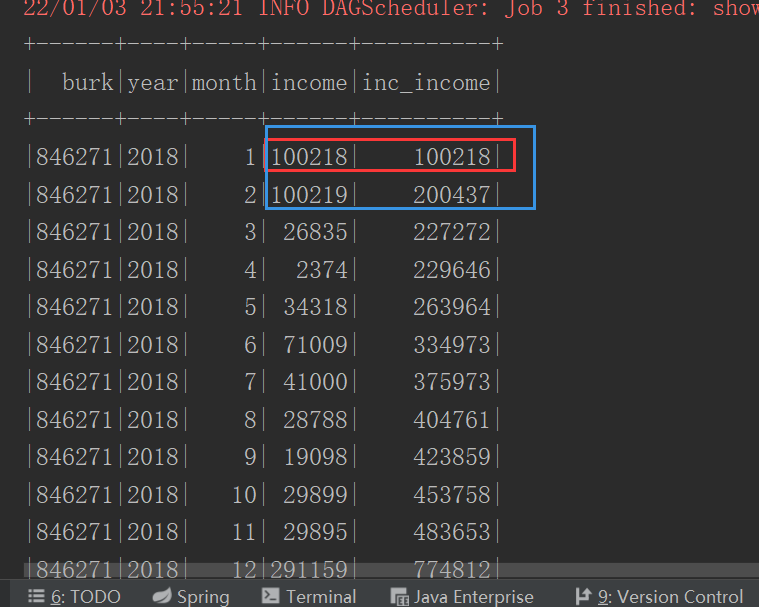759x607 pixels.
Task: Select income value 71009
Action: tap(316, 345)
